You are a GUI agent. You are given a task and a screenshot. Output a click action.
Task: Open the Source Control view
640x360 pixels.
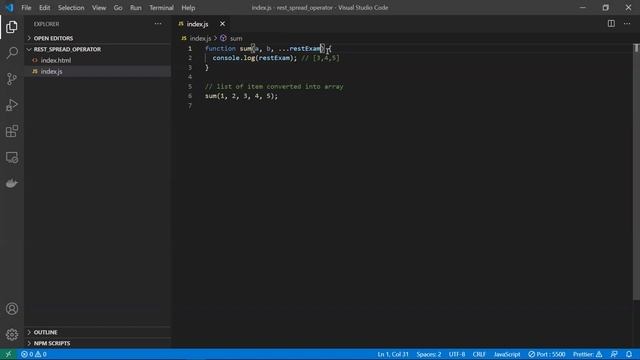click(x=12, y=79)
